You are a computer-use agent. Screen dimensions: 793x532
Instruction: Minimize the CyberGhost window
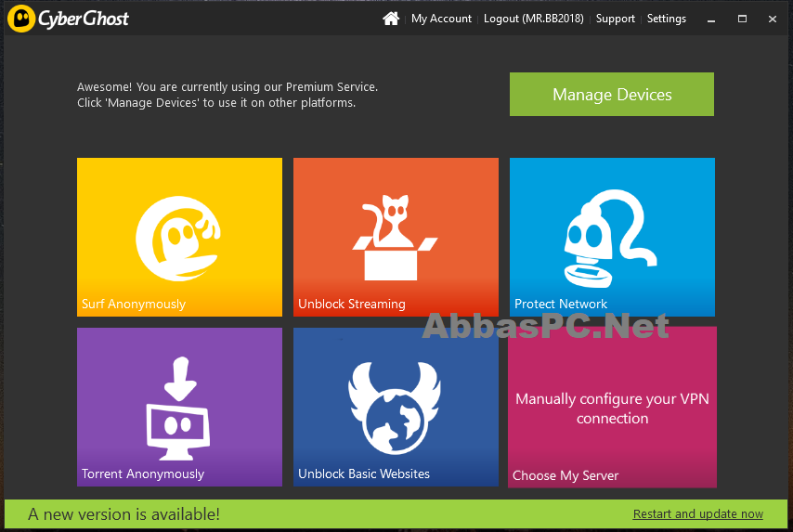(x=711, y=19)
